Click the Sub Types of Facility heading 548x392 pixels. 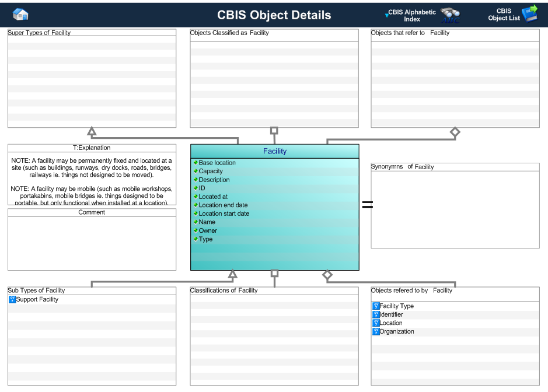(36, 290)
